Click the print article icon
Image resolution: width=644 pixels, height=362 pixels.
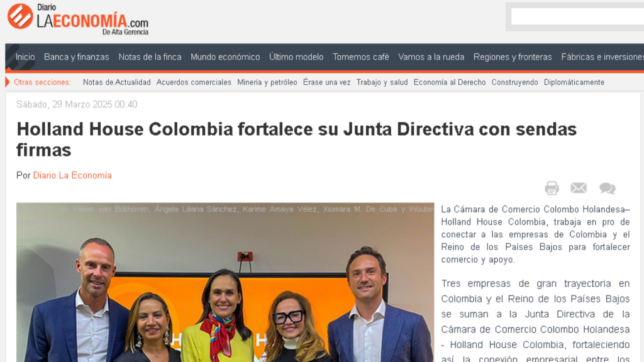552,188
